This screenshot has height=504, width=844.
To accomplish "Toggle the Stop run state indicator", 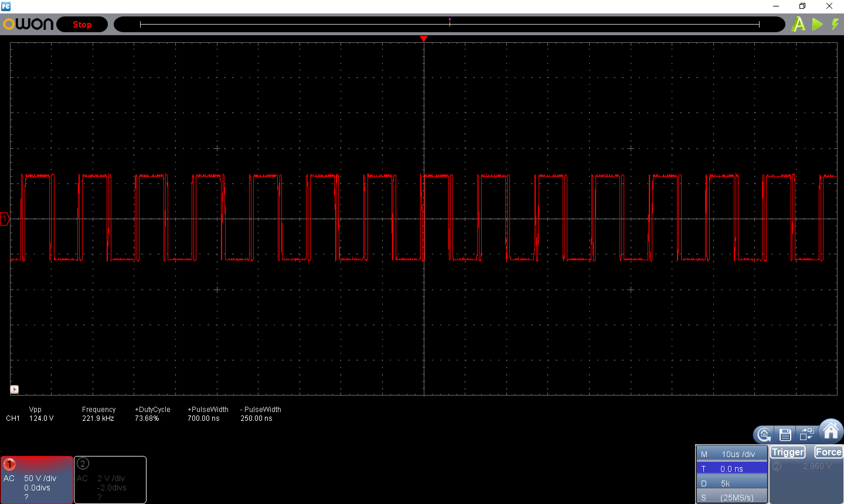I will coord(82,25).
